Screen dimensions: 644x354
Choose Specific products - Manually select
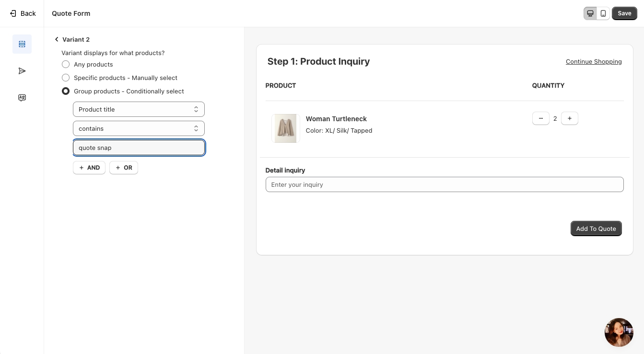click(x=66, y=78)
